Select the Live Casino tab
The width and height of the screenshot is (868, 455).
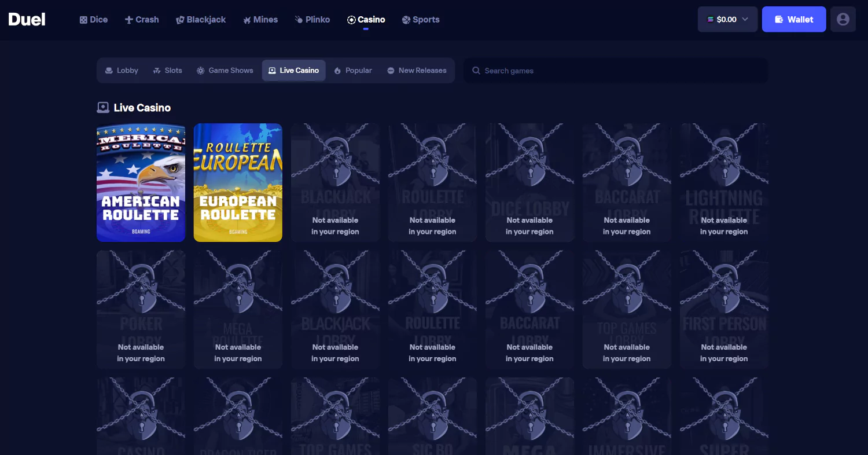(294, 71)
